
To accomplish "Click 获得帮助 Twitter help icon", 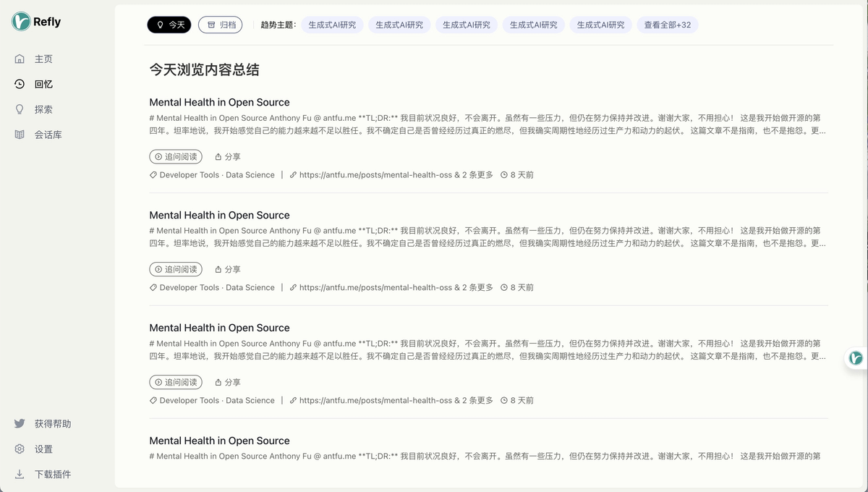I will (20, 424).
